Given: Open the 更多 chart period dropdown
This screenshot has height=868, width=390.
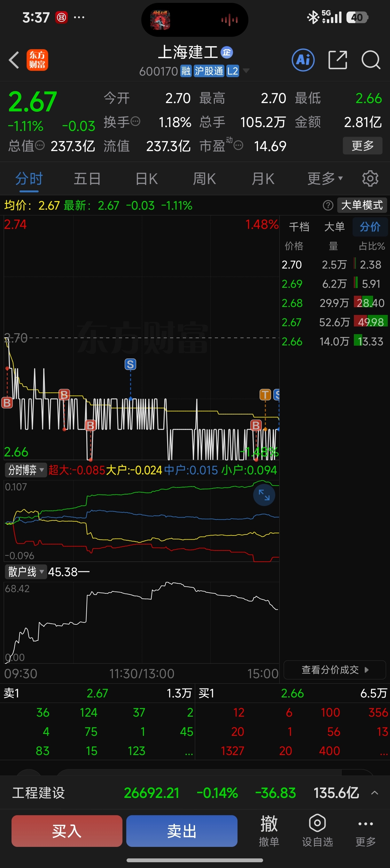Looking at the screenshot, I should tap(325, 178).
